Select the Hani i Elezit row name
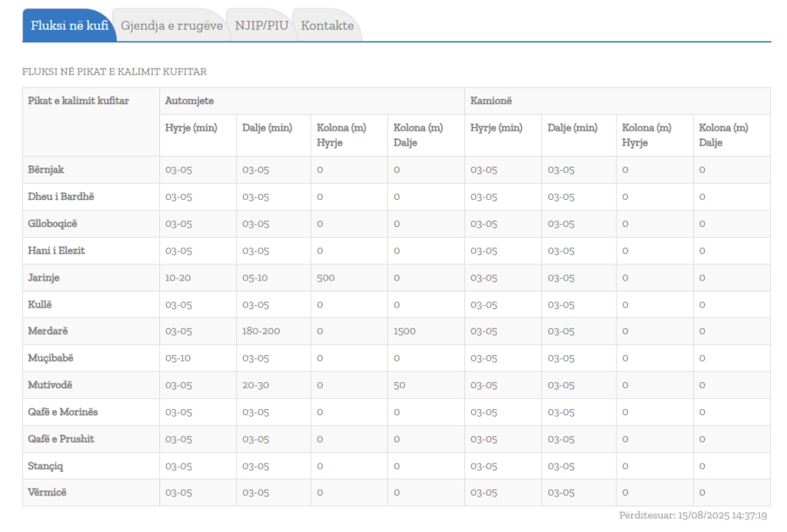The width and height of the screenshot is (787, 532). point(56,251)
